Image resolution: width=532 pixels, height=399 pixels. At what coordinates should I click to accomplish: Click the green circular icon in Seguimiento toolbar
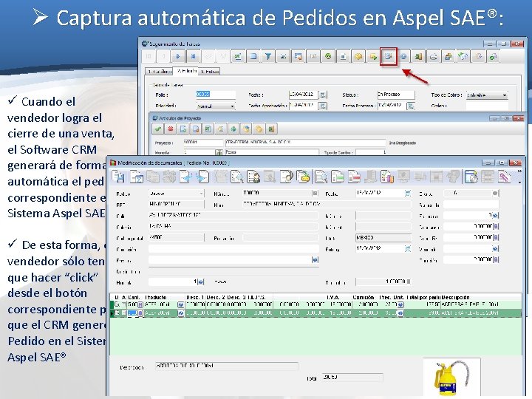(328, 57)
